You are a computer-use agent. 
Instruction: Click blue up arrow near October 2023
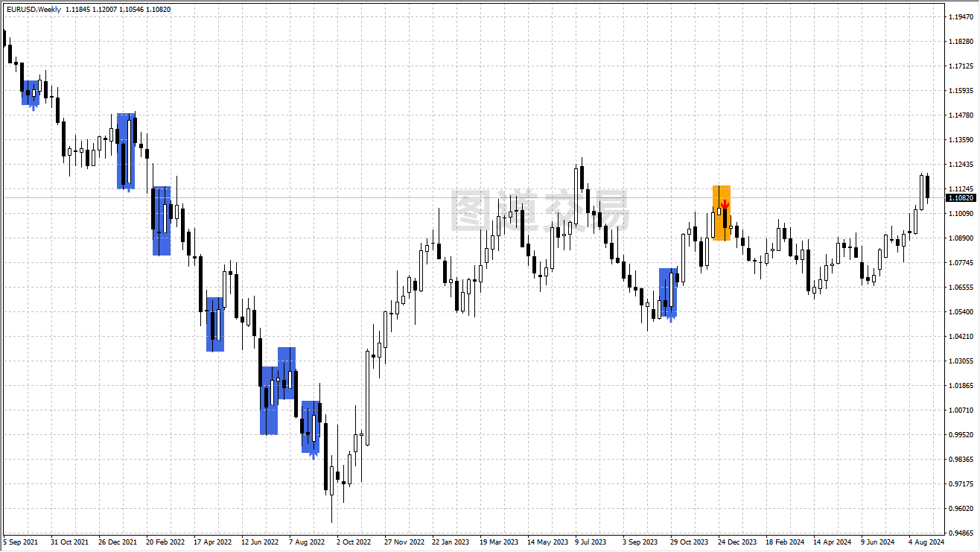[x=671, y=316]
